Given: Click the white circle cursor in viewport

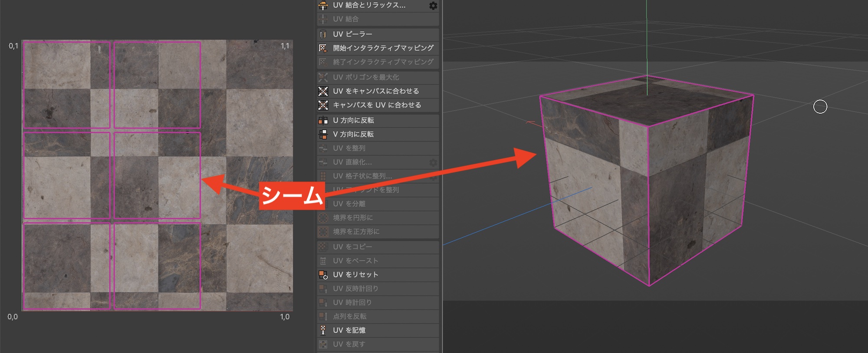Looking at the screenshot, I should coord(820,106).
